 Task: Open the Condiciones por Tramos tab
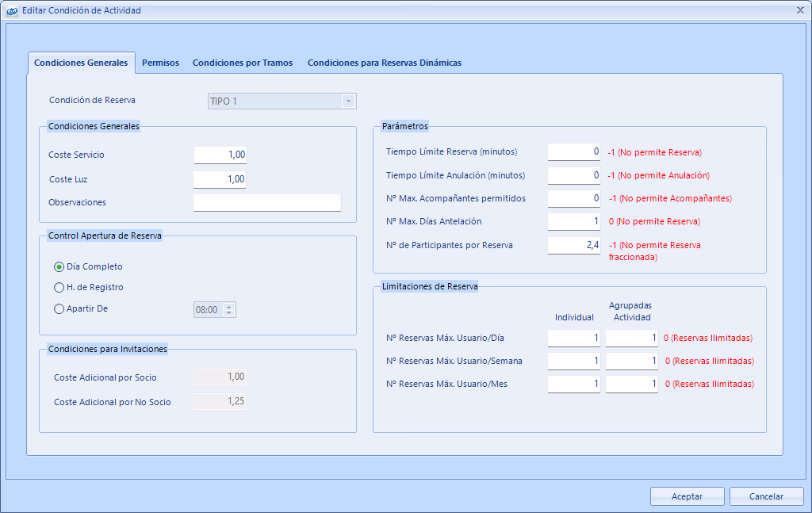click(x=242, y=63)
